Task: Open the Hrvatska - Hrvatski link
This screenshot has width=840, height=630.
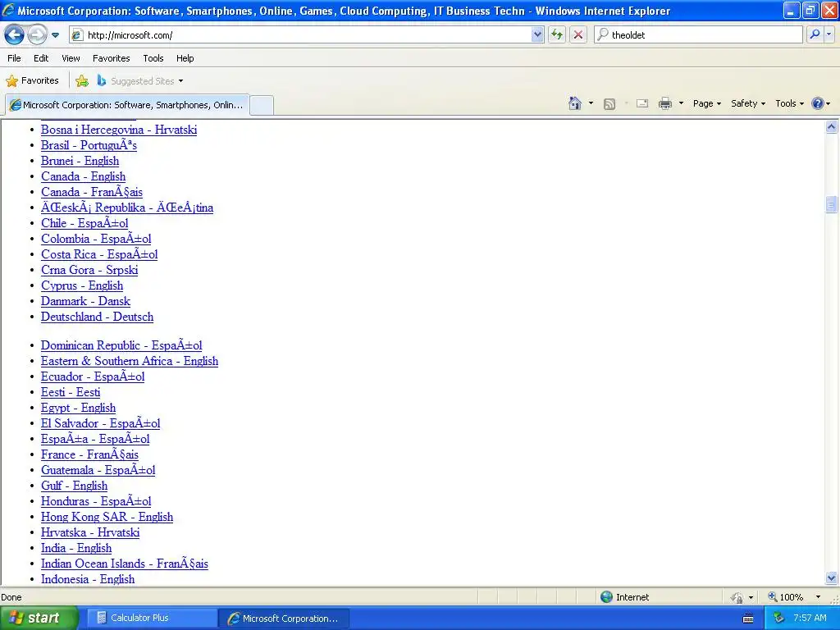Action: [x=90, y=532]
